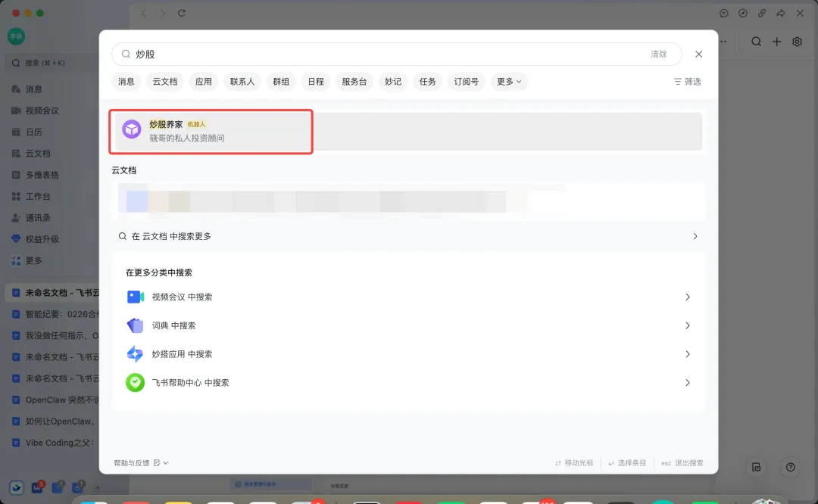Screen dimensions: 818x504
Task: Open sidebar doc OpenClaw 突然不
Action: click(55, 400)
